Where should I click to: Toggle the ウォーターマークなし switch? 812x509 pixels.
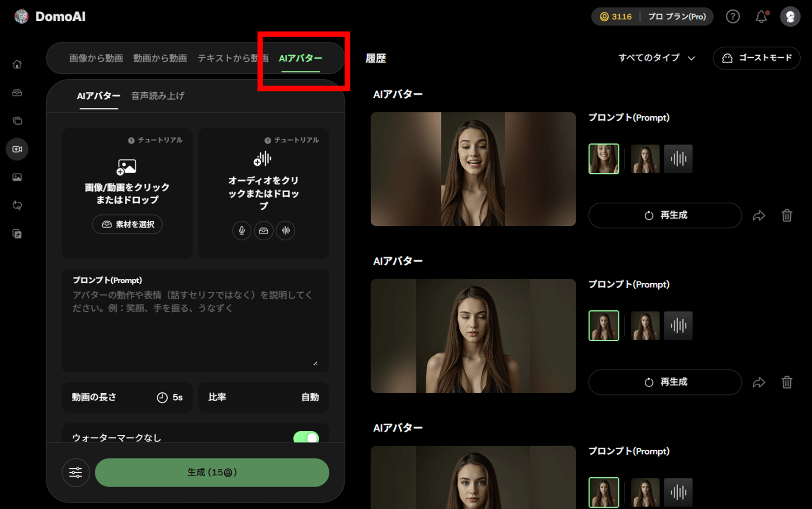click(306, 438)
